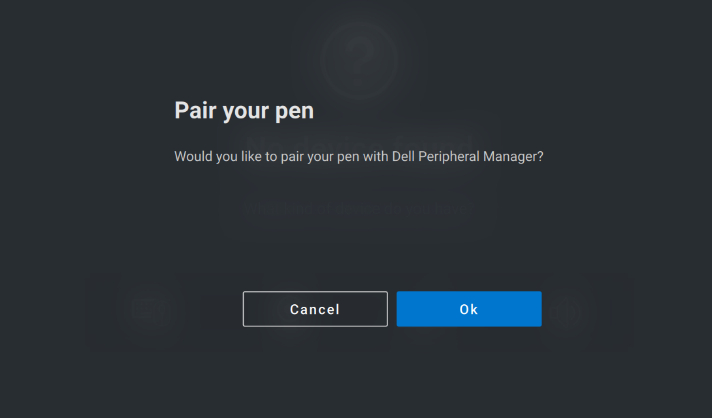Click the blurred circular icon left of Cancel
The height and width of the screenshot is (418, 712).
[x=146, y=309]
